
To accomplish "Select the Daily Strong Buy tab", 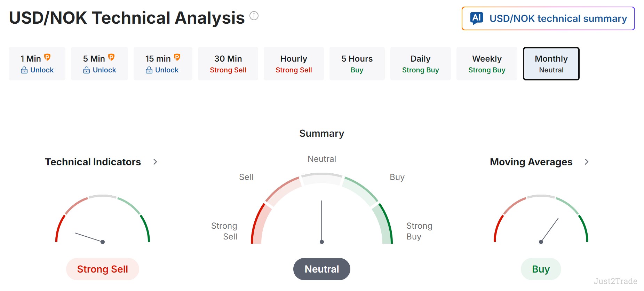I will click(420, 64).
